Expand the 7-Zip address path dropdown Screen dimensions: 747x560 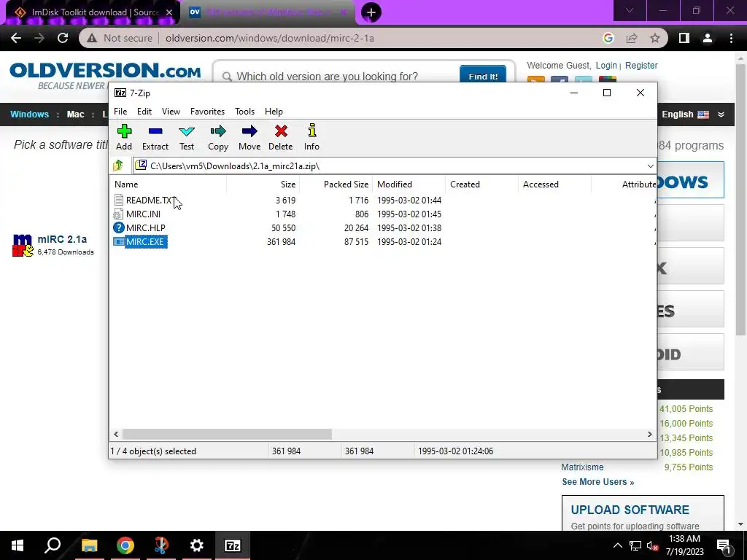click(650, 166)
